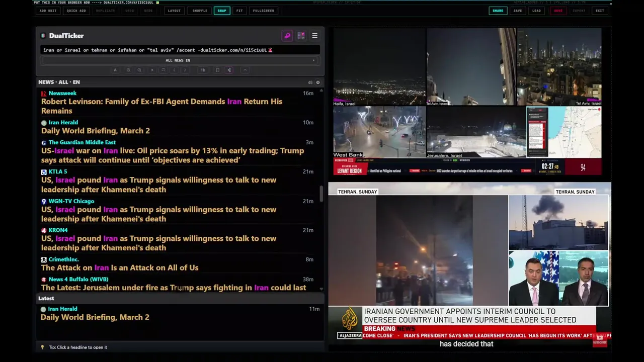The height and width of the screenshot is (362, 644).
Task: Click the FULLSCREEN button
Action: (264, 11)
